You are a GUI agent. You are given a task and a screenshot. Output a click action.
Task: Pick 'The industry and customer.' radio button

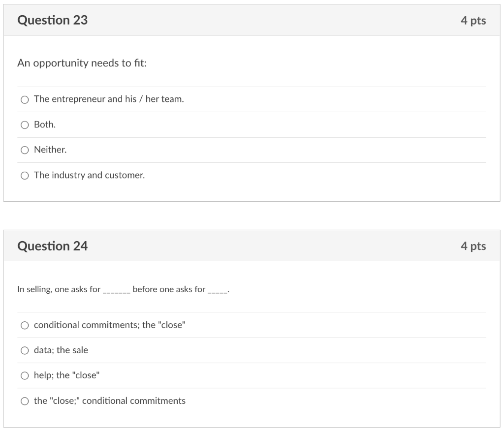(25, 176)
